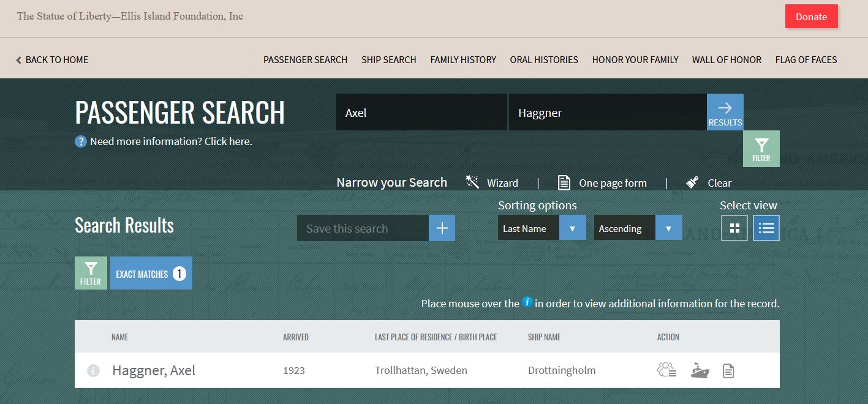Select the Exact Matches tab
Screen dimensions: 868x404
click(x=151, y=273)
